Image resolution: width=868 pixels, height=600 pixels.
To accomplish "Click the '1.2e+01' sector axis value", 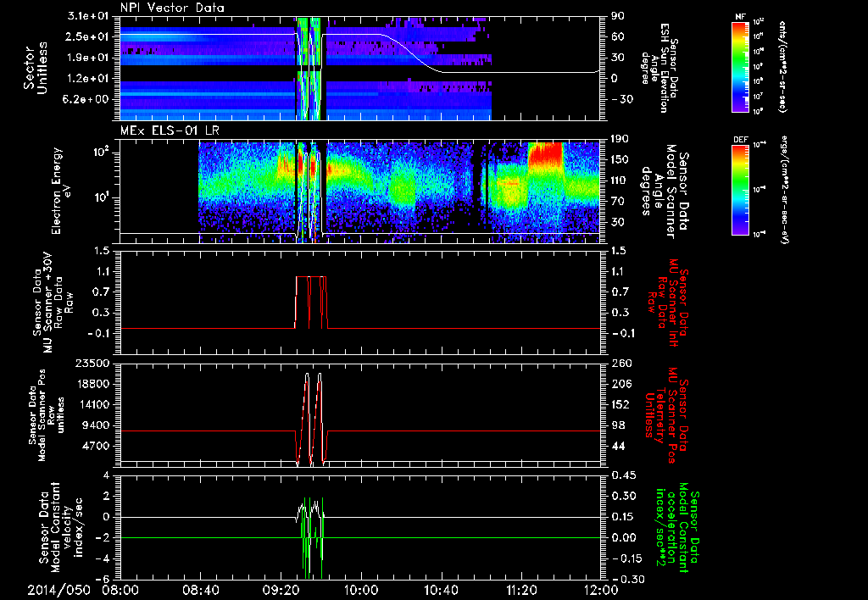I will click(x=89, y=79).
